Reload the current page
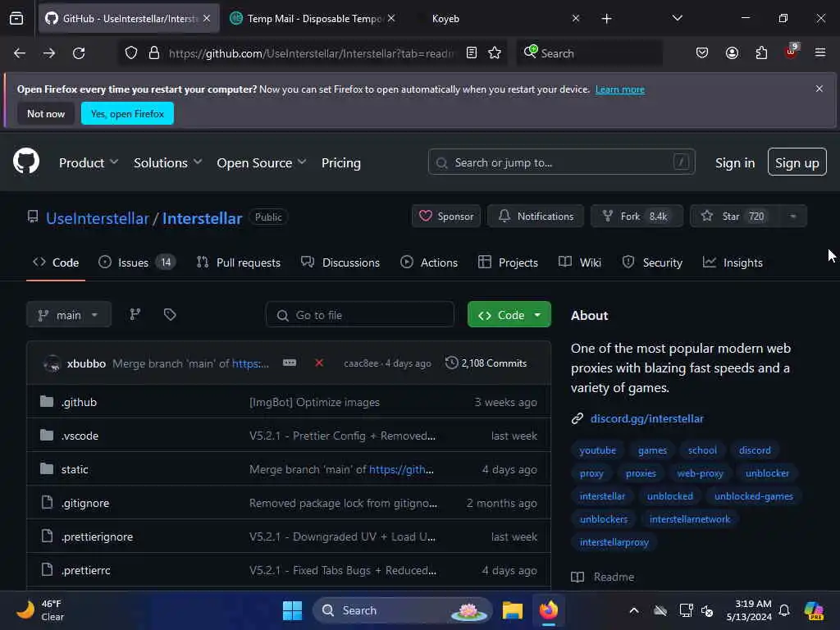Image resolution: width=840 pixels, height=630 pixels. click(79, 53)
